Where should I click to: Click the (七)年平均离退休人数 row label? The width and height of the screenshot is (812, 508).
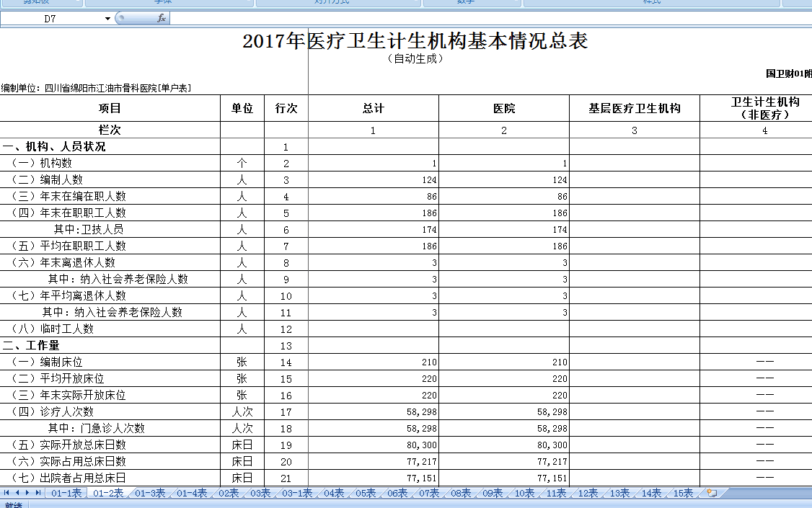(x=69, y=296)
